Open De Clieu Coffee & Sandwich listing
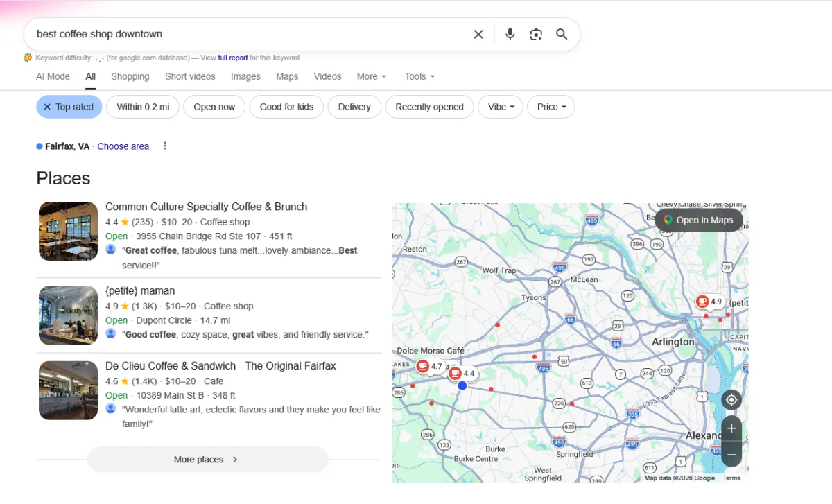 click(x=220, y=366)
